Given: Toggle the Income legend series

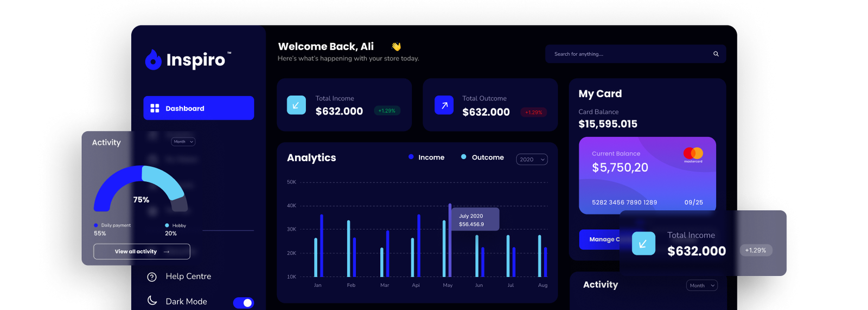Looking at the screenshot, I should (x=426, y=157).
